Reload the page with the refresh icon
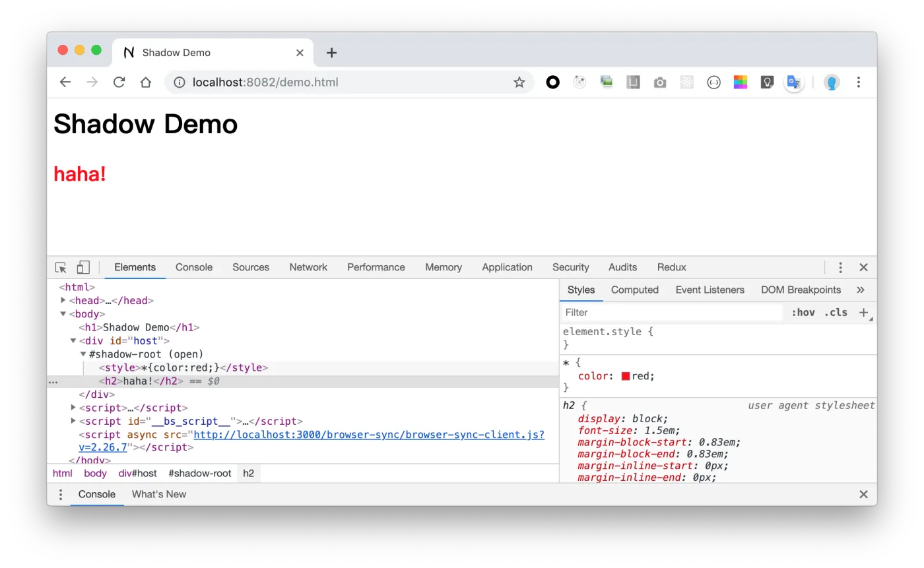Image resolution: width=924 pixels, height=568 pixels. click(119, 82)
